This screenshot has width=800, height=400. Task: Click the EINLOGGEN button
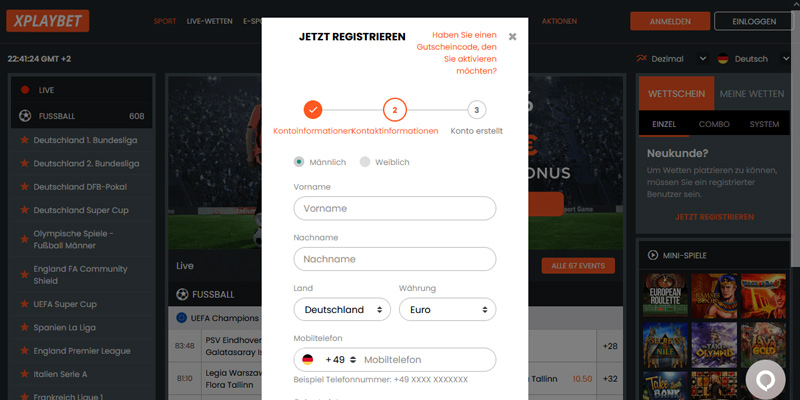754,21
